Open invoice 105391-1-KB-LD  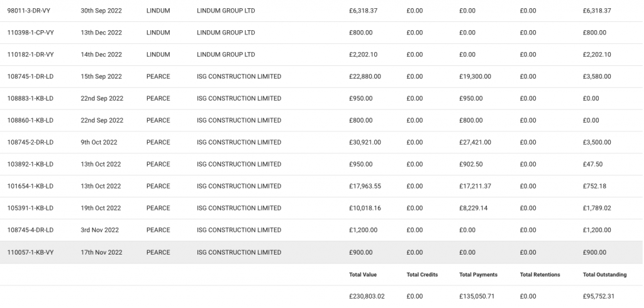point(30,209)
